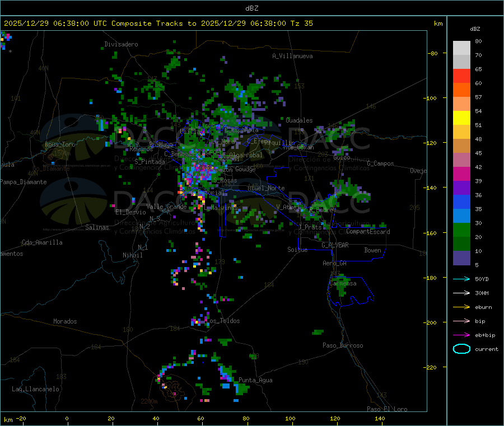Screen dimensions: 504x426
Task: Click the Divisadero map label
Action: click(121, 44)
